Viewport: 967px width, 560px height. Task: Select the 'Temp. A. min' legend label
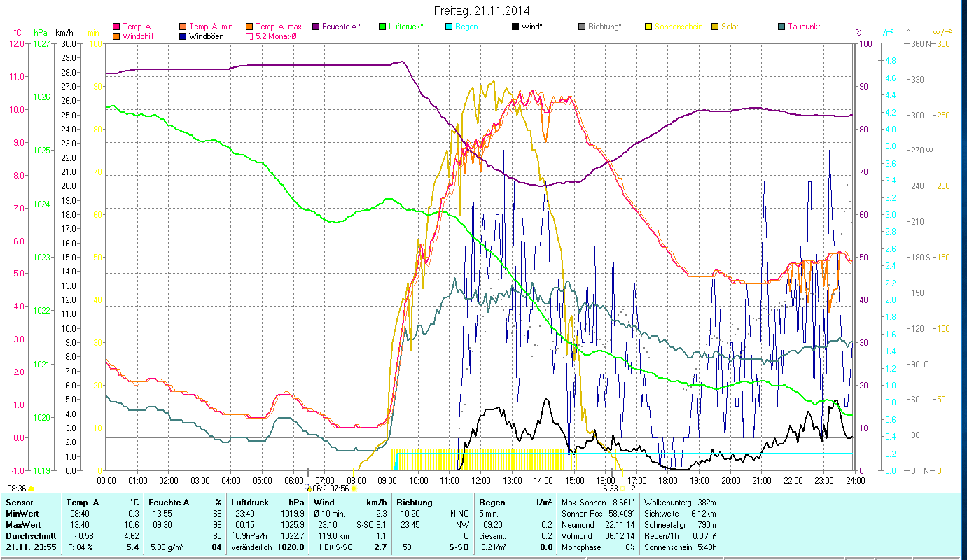pyautogui.click(x=212, y=27)
